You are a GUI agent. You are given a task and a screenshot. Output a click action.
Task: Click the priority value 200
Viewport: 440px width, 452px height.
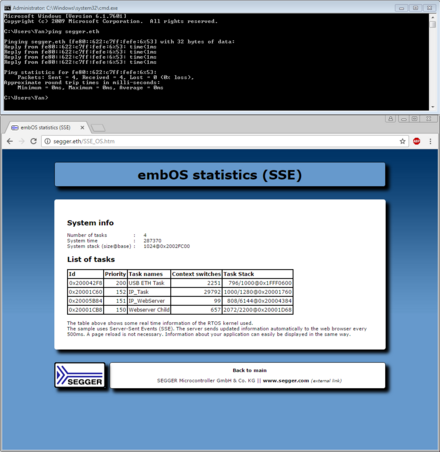[121, 283]
